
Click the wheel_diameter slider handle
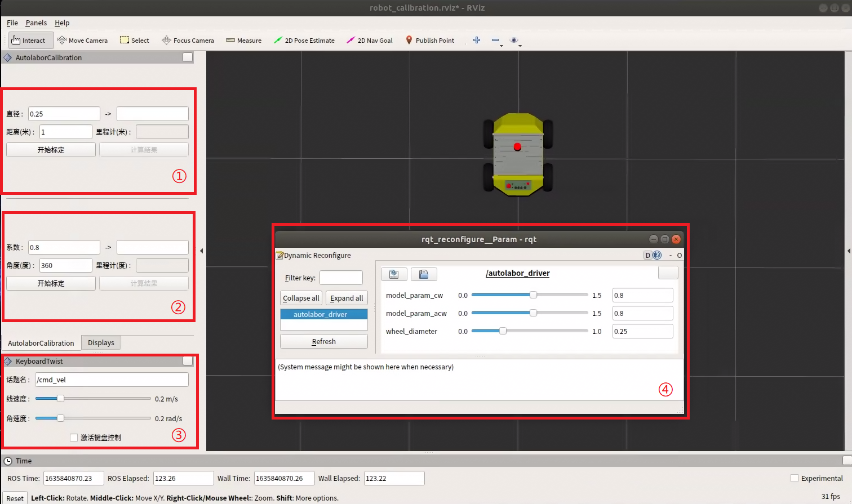503,331
